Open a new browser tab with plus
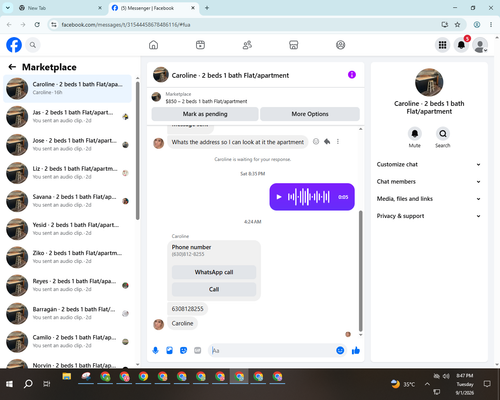 207,8
